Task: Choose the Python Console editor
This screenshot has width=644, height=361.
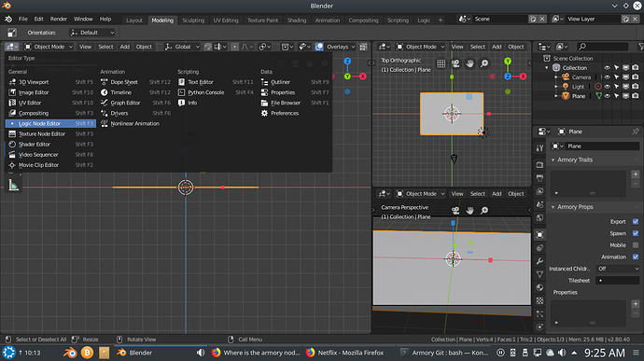Action: (205, 92)
